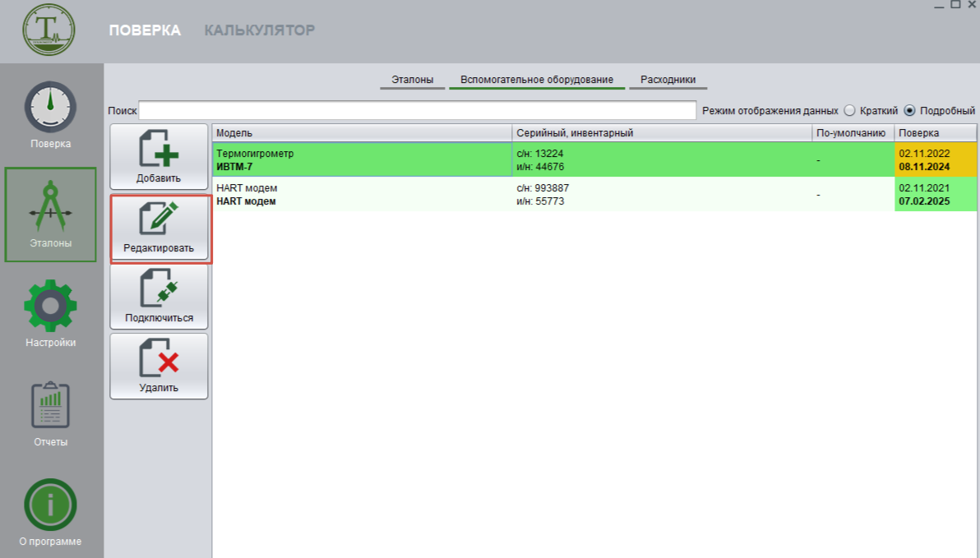Select the HART модем table row

pos(362,195)
